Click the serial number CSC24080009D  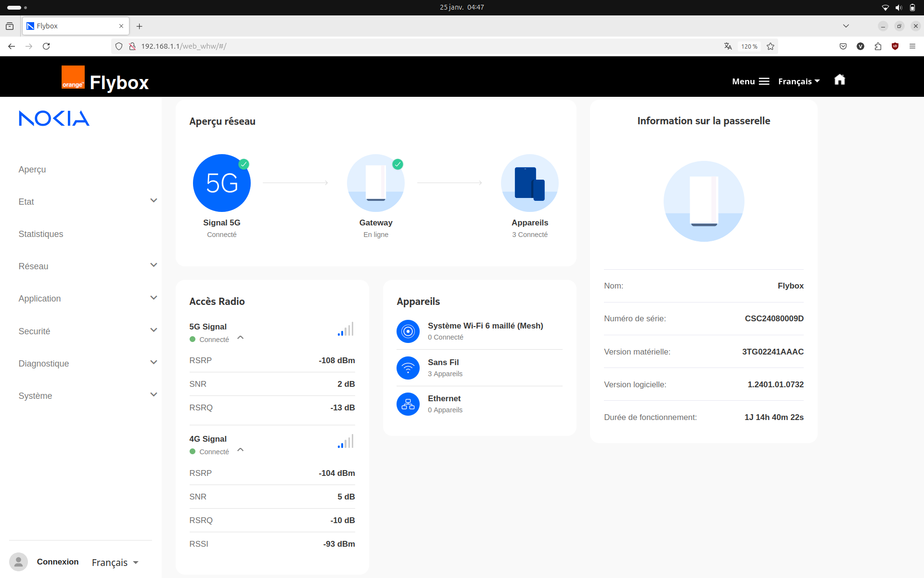click(774, 318)
